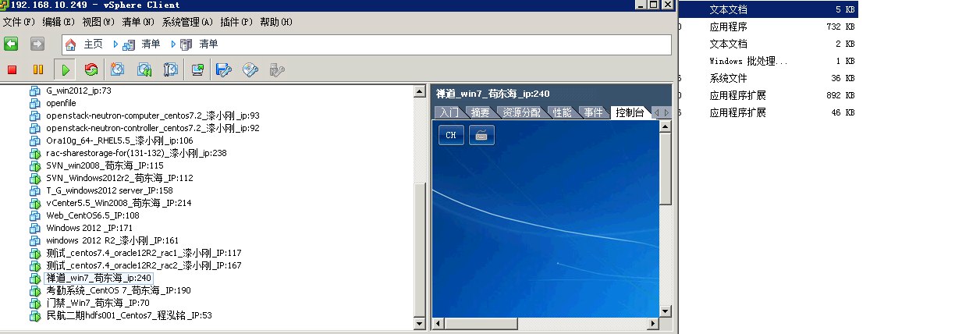Click the Revert to Snapshot toolbar icon
Viewport: 980px width, 334px height.
[144, 70]
